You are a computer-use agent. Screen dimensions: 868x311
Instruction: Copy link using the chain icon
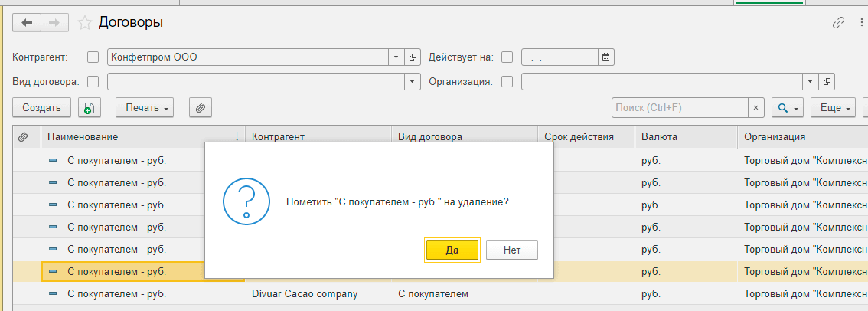(x=839, y=23)
